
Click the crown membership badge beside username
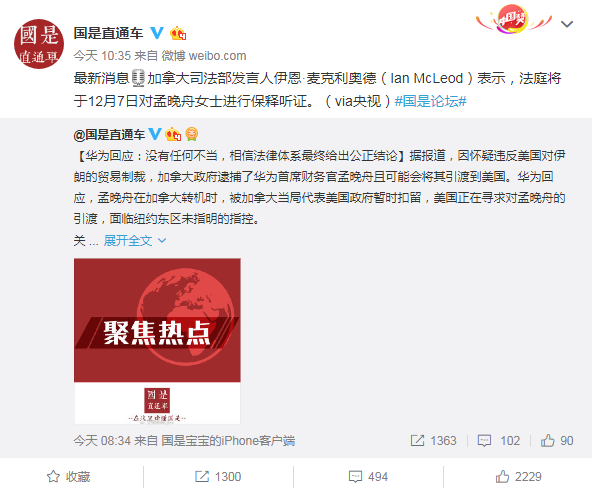(177, 34)
